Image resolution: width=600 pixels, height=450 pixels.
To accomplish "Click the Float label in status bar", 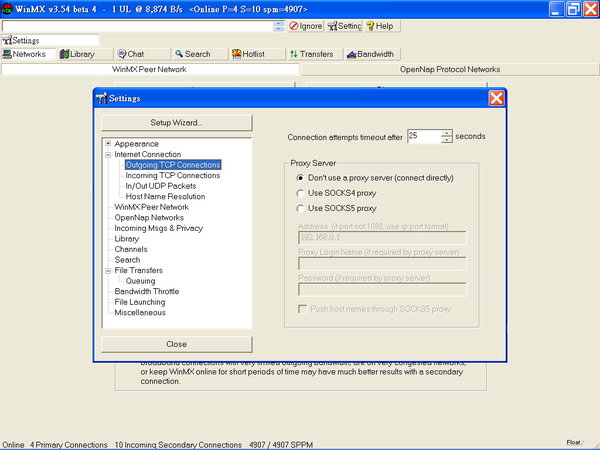I will [573, 442].
